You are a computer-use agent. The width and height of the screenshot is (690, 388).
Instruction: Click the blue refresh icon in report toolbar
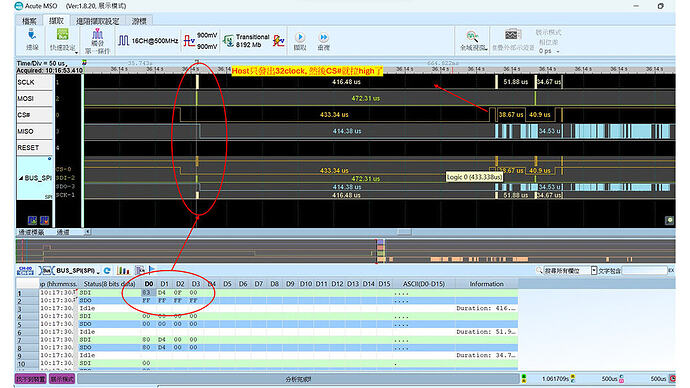(x=107, y=270)
